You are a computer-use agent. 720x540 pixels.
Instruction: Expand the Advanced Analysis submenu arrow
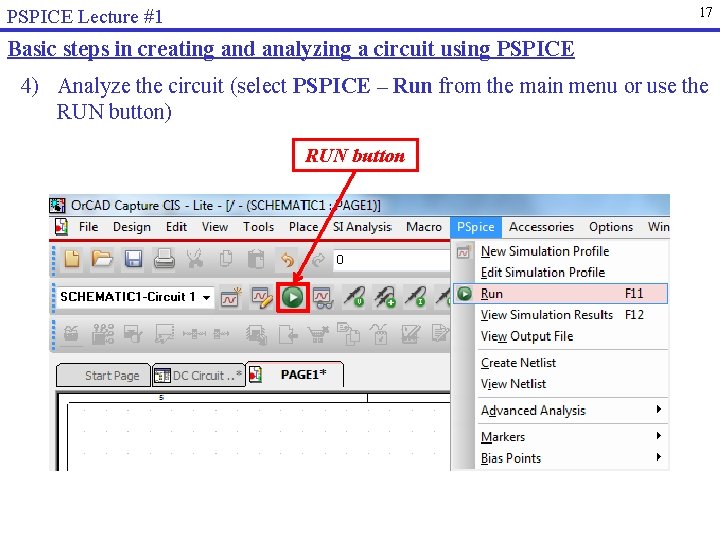coord(659,409)
